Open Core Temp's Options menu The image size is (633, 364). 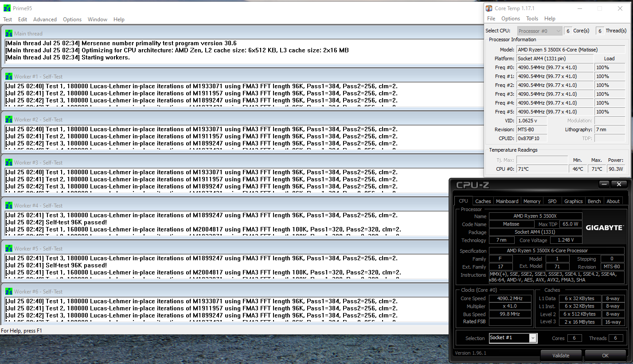(x=511, y=19)
